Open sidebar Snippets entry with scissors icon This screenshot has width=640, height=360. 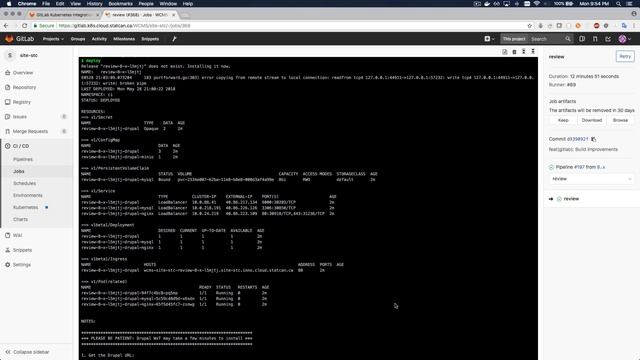22,250
